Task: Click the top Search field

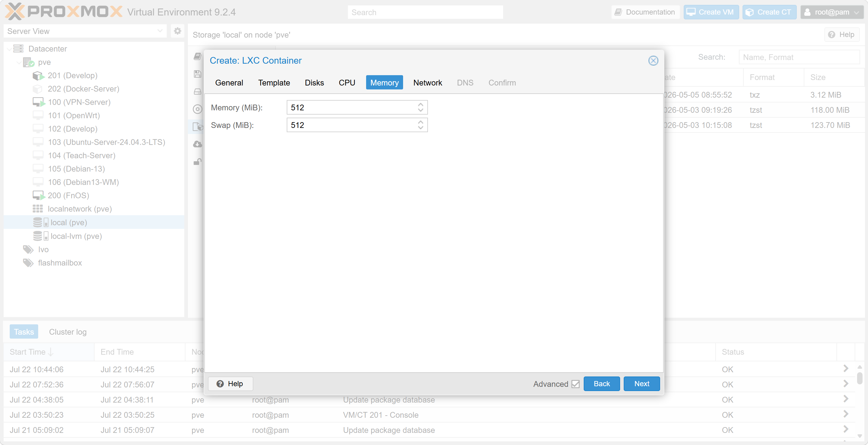Action: point(425,12)
